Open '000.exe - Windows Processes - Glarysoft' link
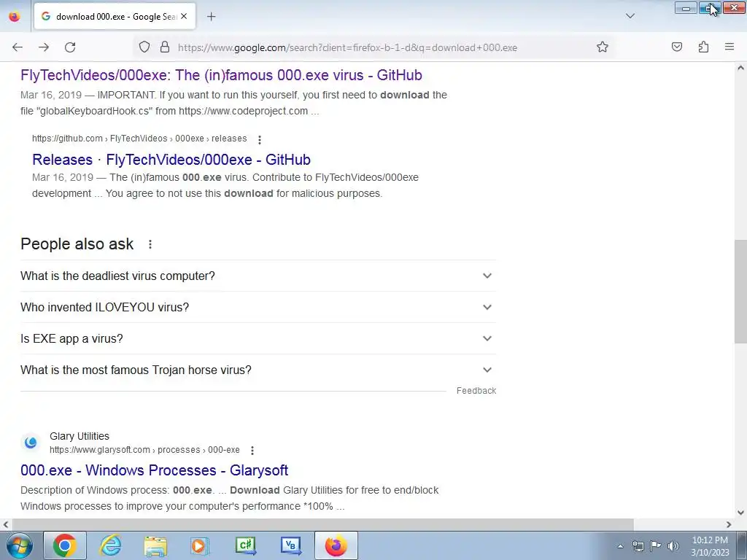The image size is (747, 560). 155,470
